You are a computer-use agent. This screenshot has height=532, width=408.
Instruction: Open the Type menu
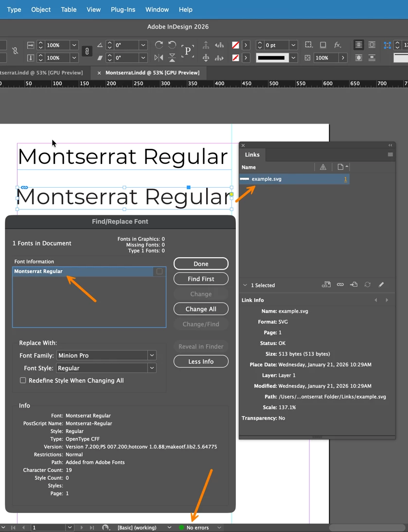pos(14,10)
